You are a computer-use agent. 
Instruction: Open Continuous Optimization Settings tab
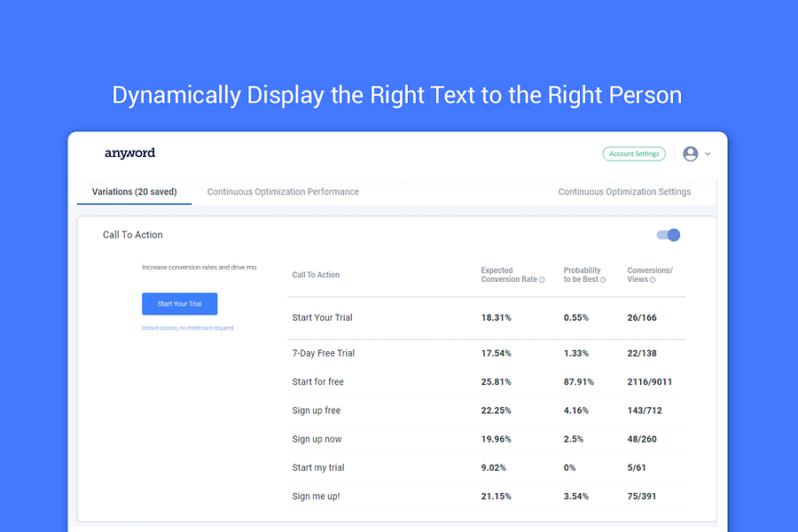(624, 192)
